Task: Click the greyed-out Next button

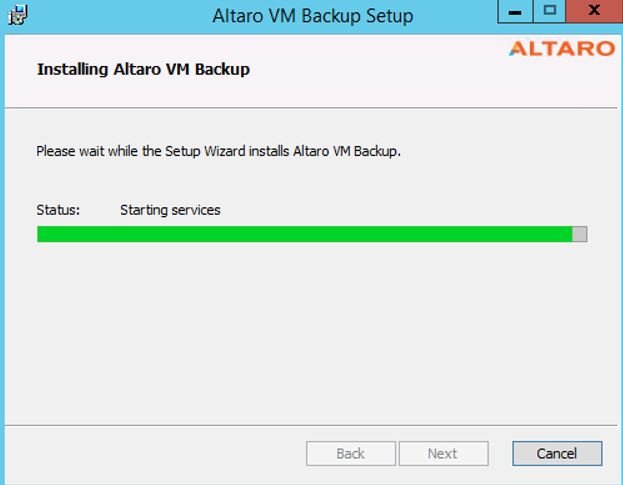Action: (443, 453)
